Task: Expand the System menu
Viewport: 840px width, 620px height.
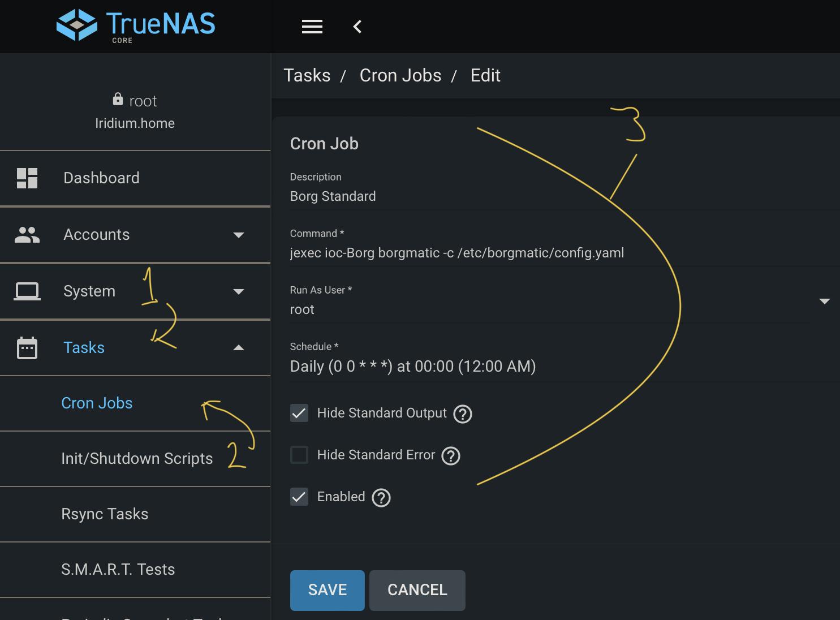Action: pos(238,291)
